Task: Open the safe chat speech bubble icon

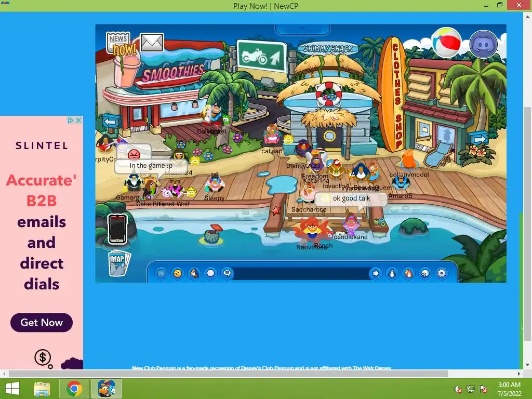Action: click(x=227, y=273)
